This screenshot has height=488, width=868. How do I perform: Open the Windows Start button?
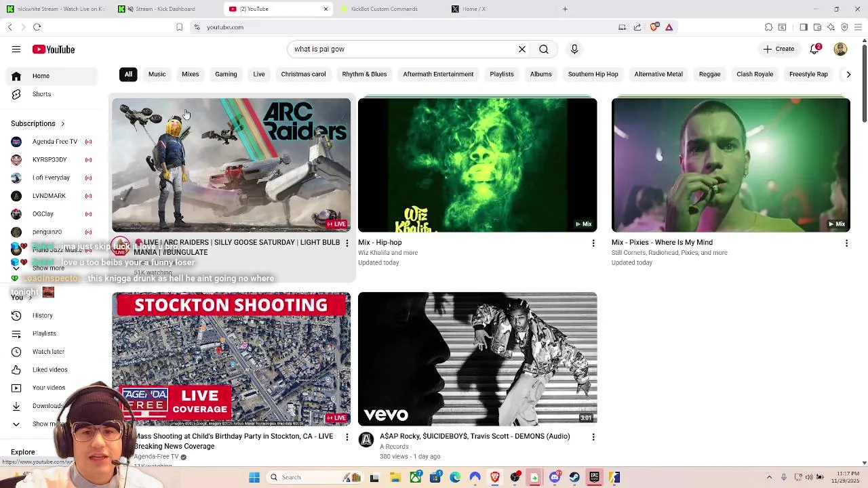pos(254,477)
